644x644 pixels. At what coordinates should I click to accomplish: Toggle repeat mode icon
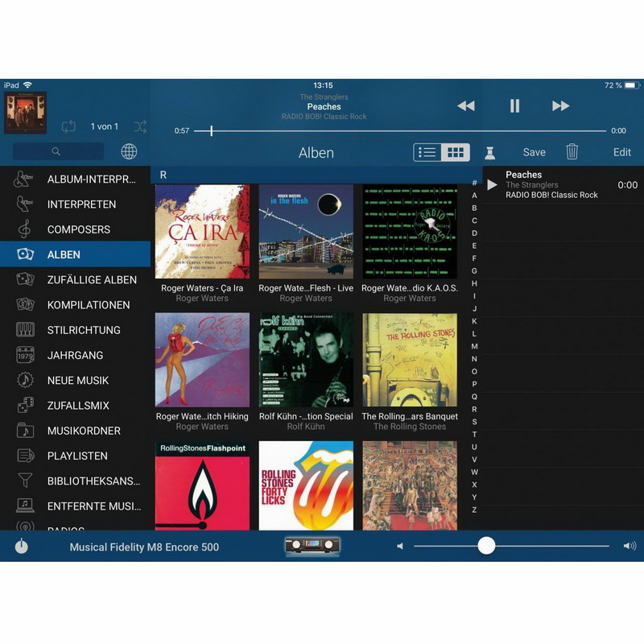pos(68,126)
